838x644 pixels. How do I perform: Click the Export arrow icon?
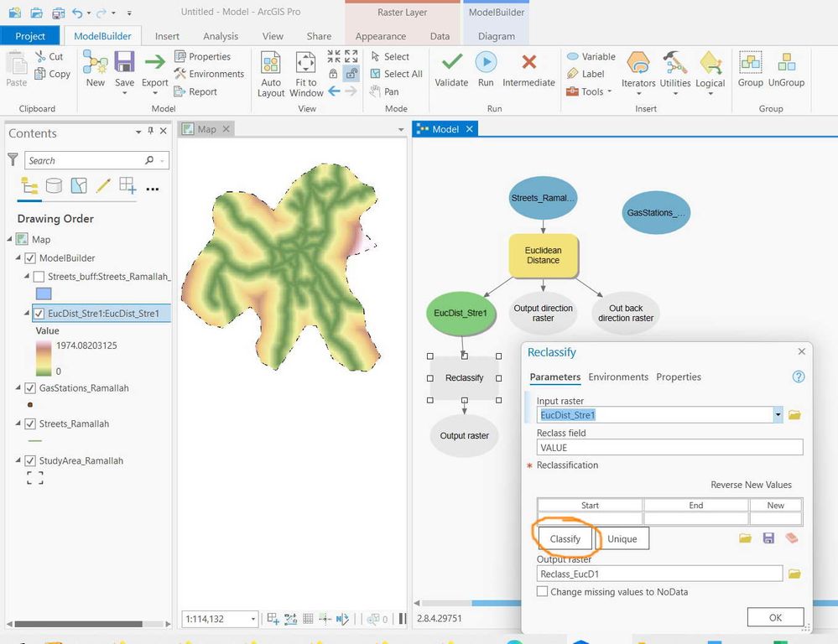click(155, 62)
